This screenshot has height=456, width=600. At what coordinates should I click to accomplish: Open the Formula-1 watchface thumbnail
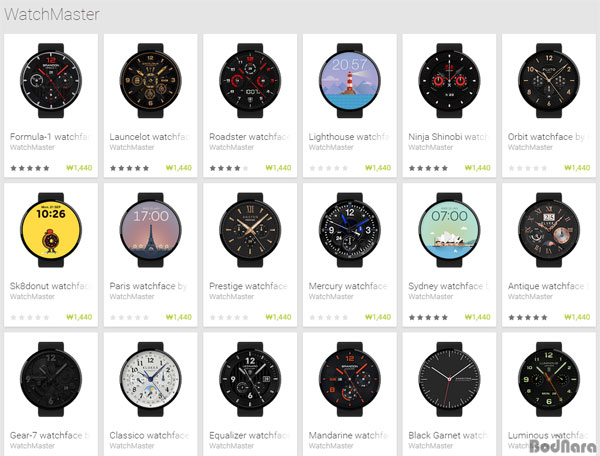click(x=51, y=80)
